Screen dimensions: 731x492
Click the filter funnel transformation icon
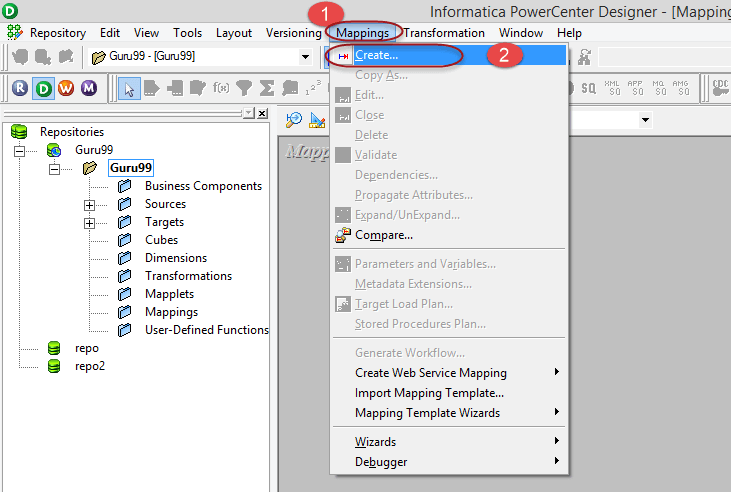click(x=244, y=88)
